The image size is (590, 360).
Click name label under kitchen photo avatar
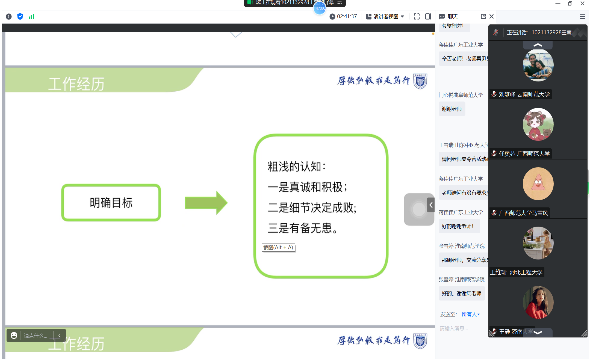click(516, 272)
